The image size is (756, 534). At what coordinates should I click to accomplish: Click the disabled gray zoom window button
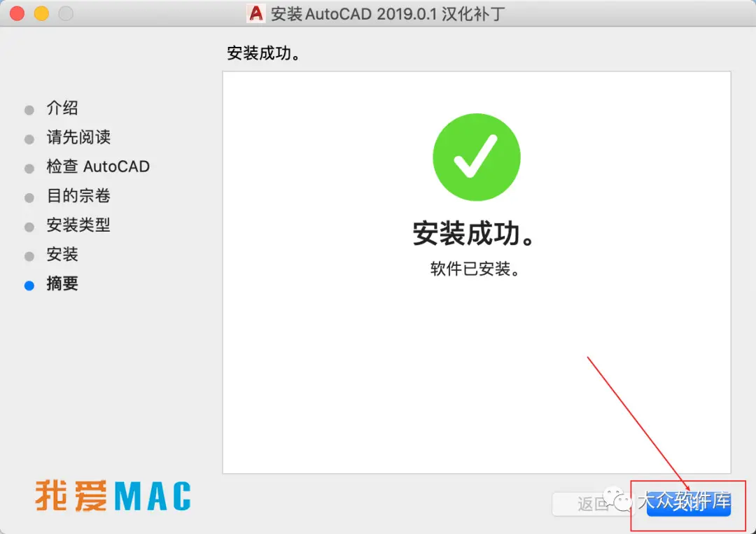tap(66, 13)
